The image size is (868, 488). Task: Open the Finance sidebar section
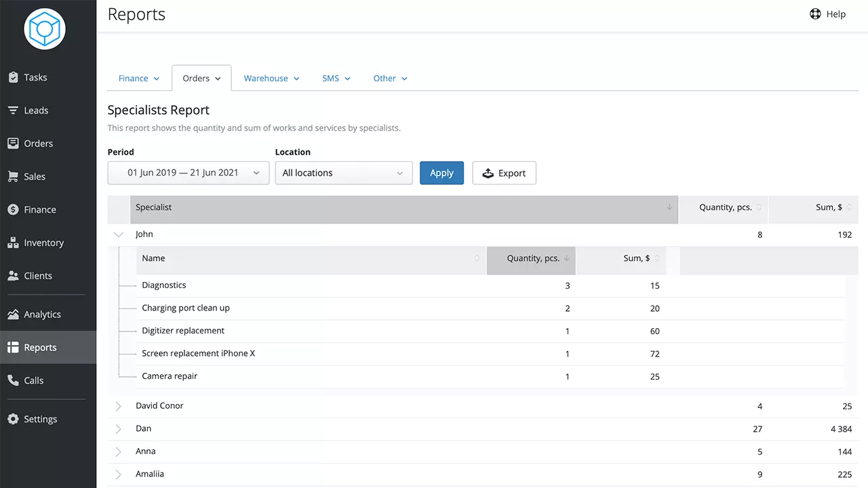point(48,209)
